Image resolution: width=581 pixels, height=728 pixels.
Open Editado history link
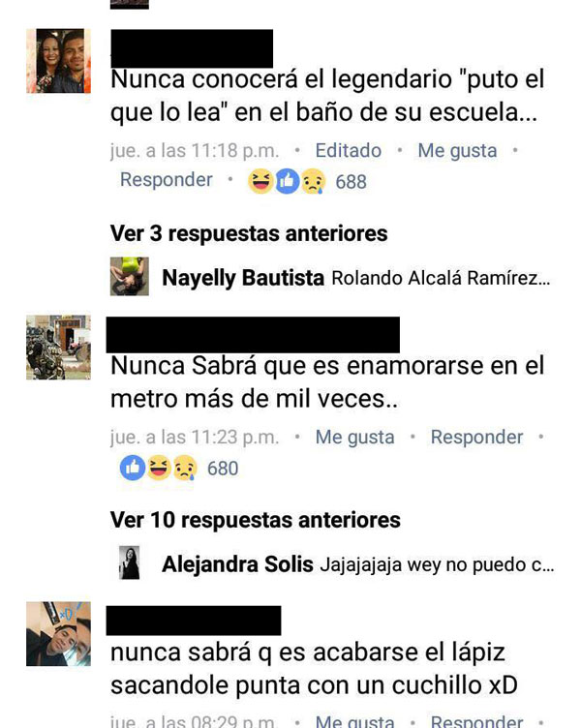(349, 150)
